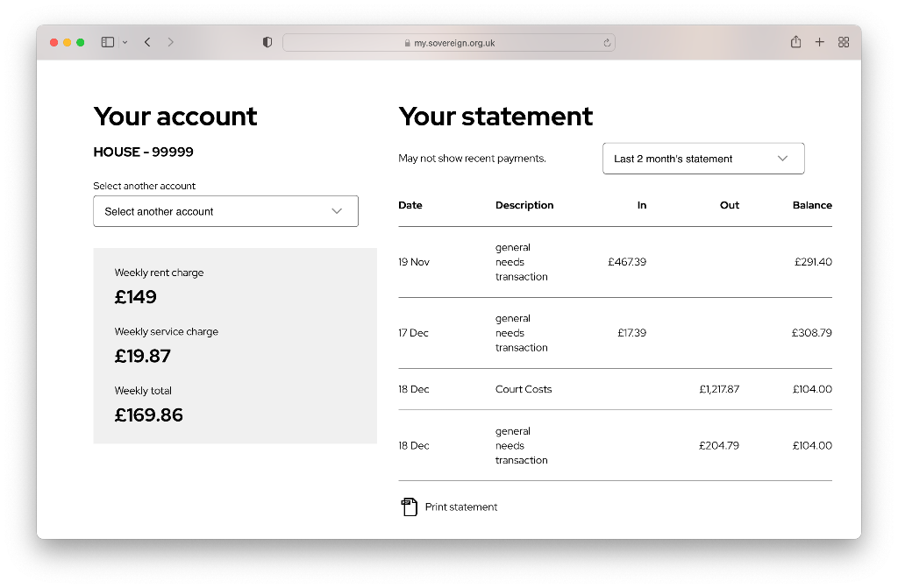Click the padlock icon beside my.sovereign.org.uk
This screenshot has width=898, height=588.
406,42
